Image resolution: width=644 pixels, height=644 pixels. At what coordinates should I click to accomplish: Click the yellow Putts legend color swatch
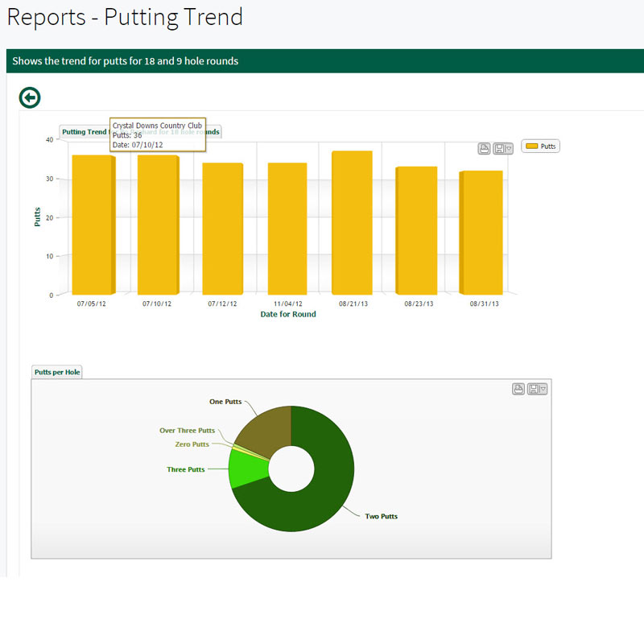point(531,147)
